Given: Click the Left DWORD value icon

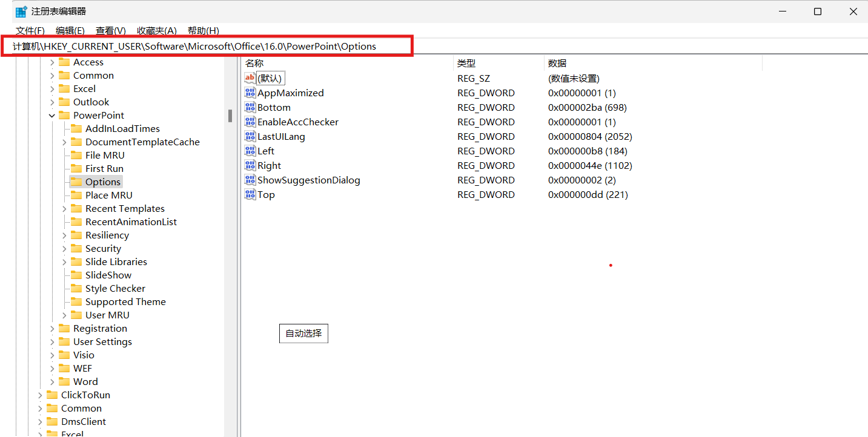Looking at the screenshot, I should tap(250, 151).
